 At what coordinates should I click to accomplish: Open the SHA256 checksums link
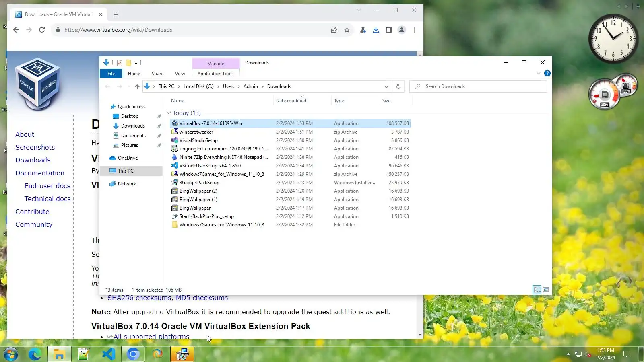click(139, 298)
